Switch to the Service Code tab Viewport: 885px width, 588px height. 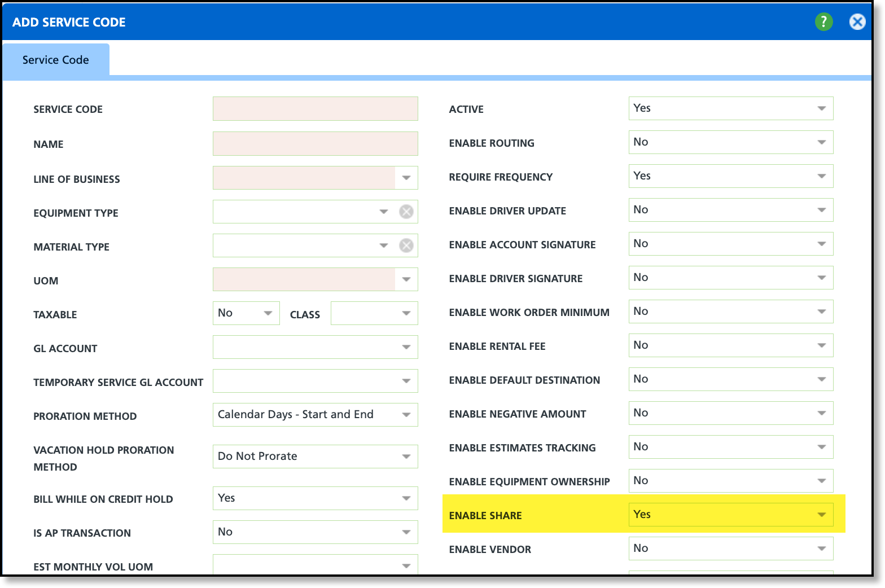coord(56,60)
